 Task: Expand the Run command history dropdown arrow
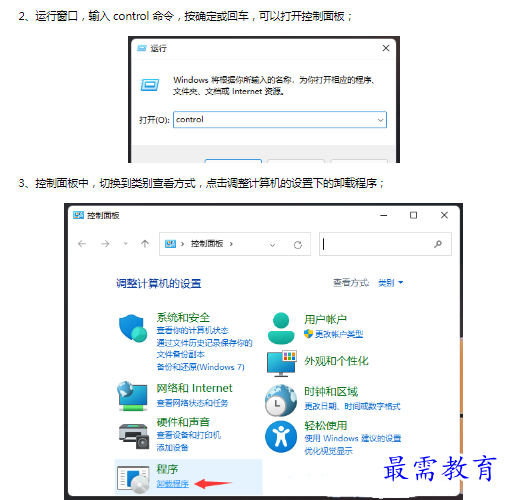[380, 120]
